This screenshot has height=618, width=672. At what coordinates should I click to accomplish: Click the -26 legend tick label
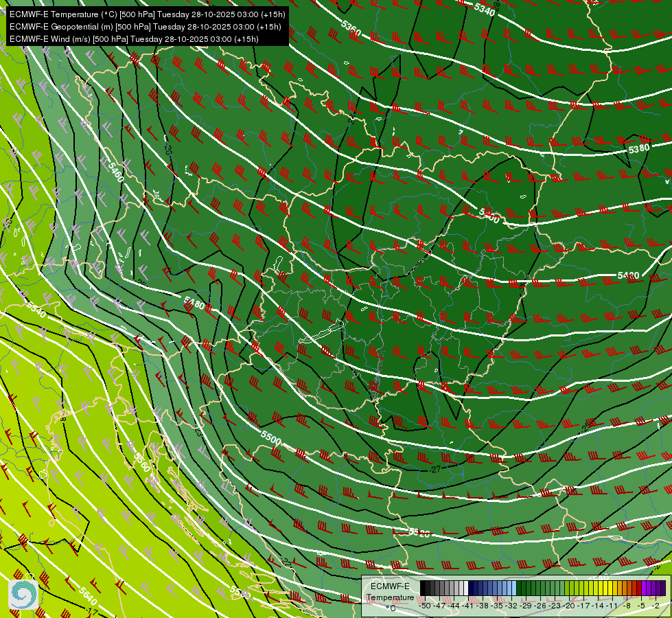(540, 606)
